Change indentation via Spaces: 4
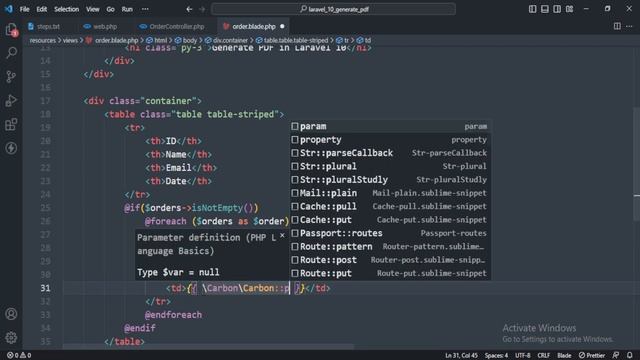Viewport: 640px width, 360px height. 496,356
